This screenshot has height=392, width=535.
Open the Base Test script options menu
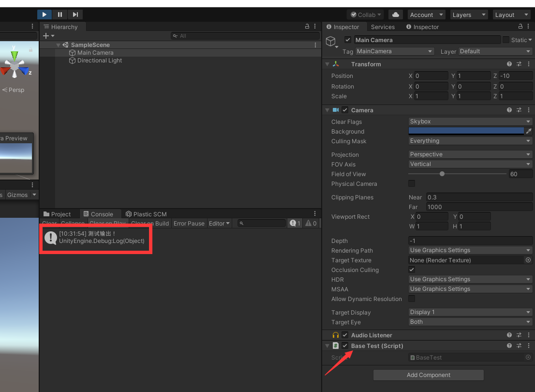point(529,346)
